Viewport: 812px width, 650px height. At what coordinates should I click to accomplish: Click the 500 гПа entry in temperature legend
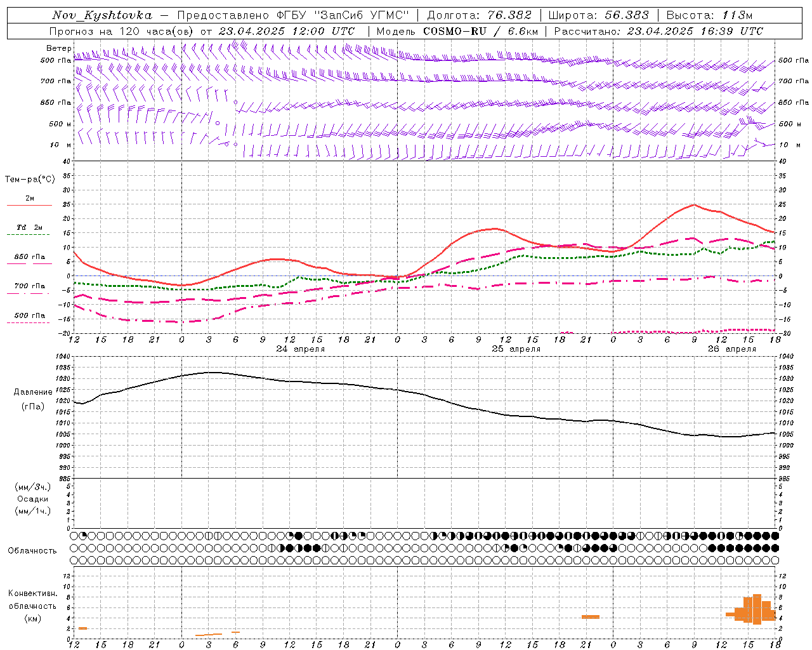pos(30,315)
